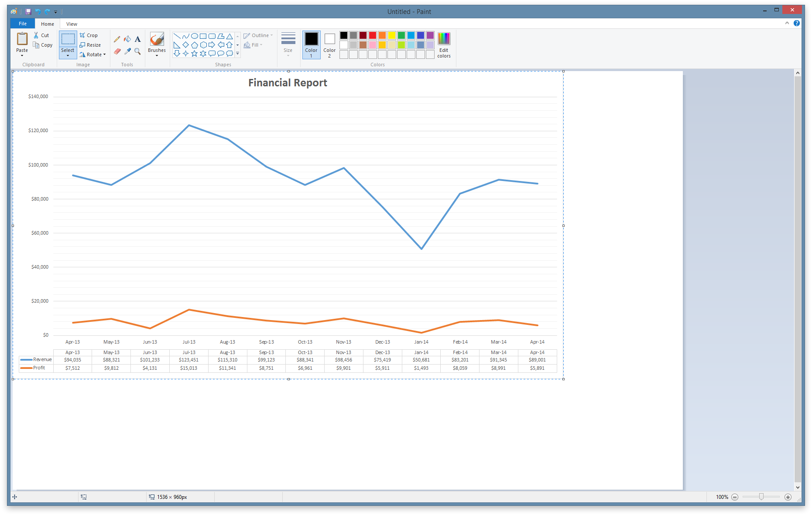Viewport: 812px width, 515px height.
Task: Open Customize Quick Access Toolbar dropdown
Action: coord(56,12)
